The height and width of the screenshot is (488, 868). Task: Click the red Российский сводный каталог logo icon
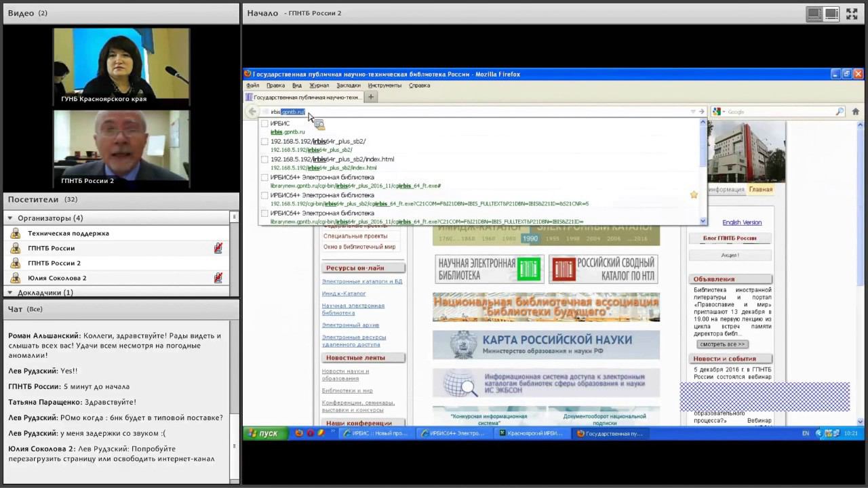tap(564, 269)
